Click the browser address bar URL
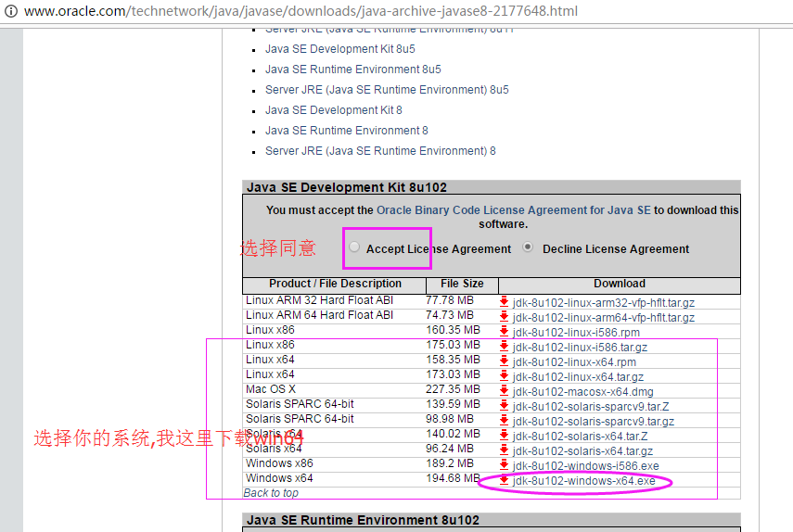The image size is (793, 532). click(301, 11)
